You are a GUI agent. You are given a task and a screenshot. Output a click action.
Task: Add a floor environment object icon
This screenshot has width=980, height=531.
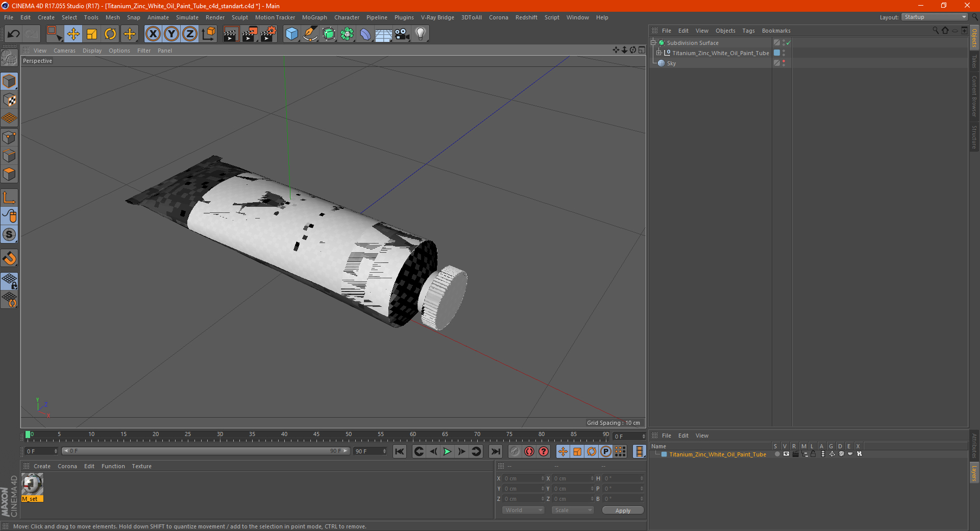point(383,34)
